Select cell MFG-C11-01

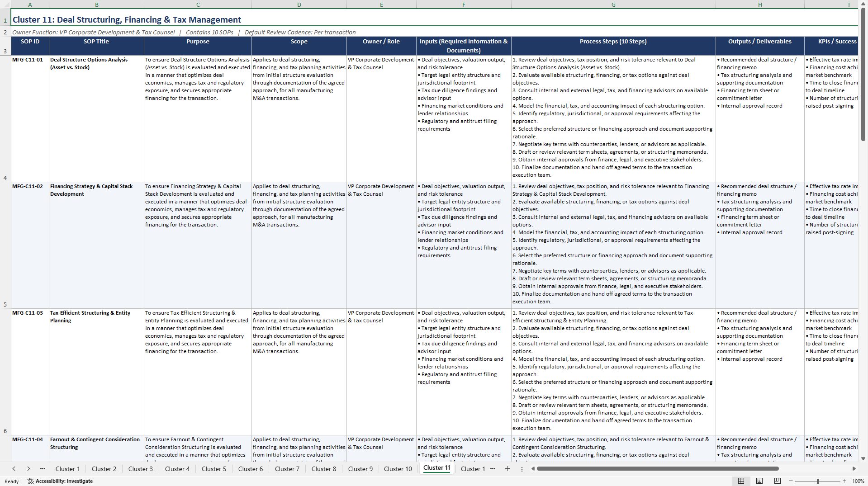pyautogui.click(x=30, y=118)
